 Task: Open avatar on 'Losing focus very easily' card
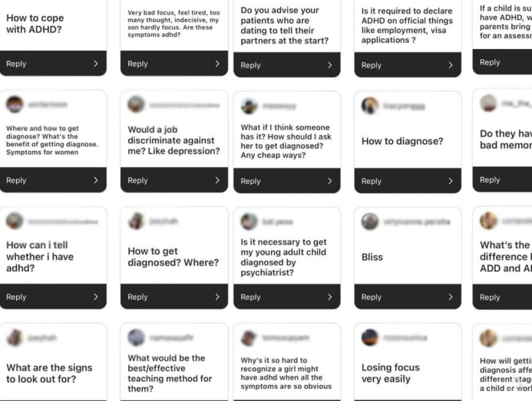point(370,337)
